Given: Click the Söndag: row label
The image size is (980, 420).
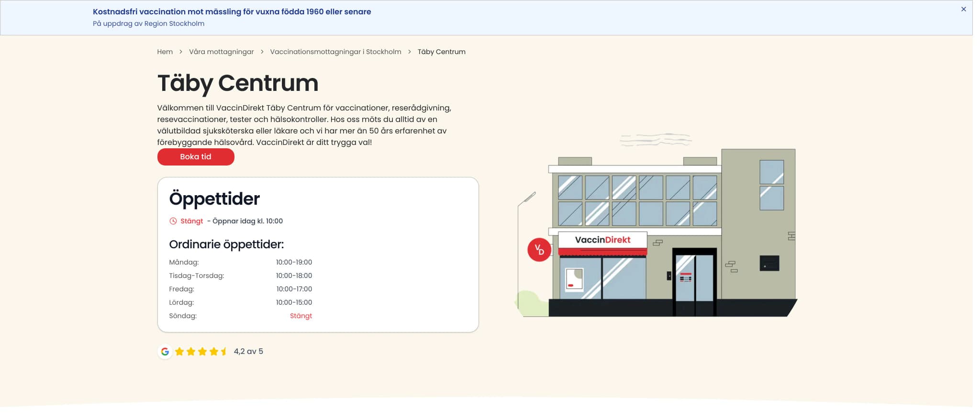Looking at the screenshot, I should point(183,316).
